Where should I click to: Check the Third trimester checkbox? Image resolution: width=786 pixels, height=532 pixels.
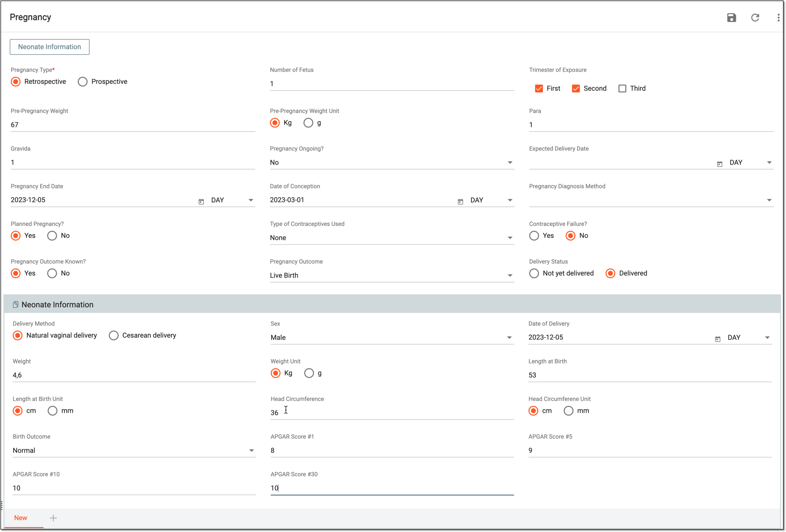pos(622,89)
